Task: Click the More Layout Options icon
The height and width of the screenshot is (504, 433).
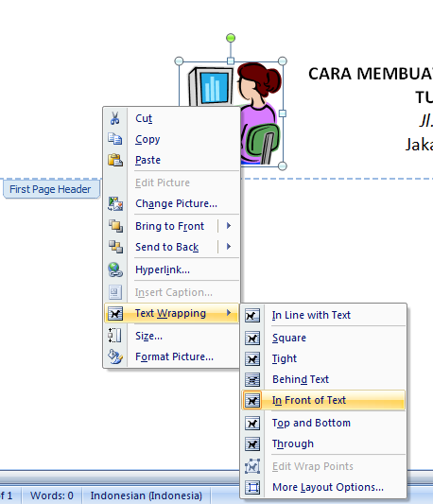Action: pos(252,487)
